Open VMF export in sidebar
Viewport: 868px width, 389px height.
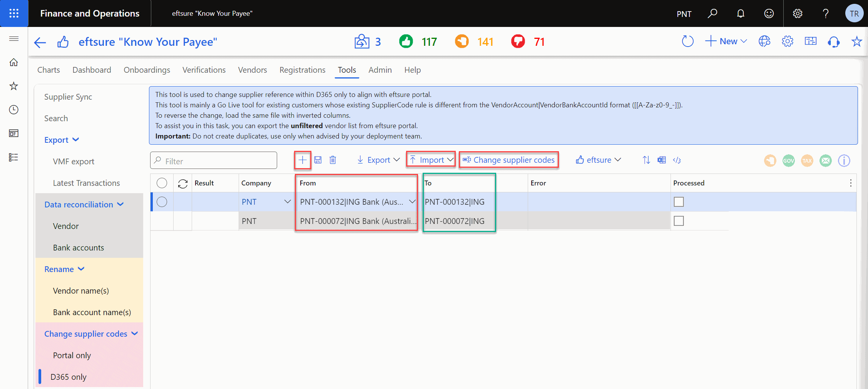click(x=74, y=162)
